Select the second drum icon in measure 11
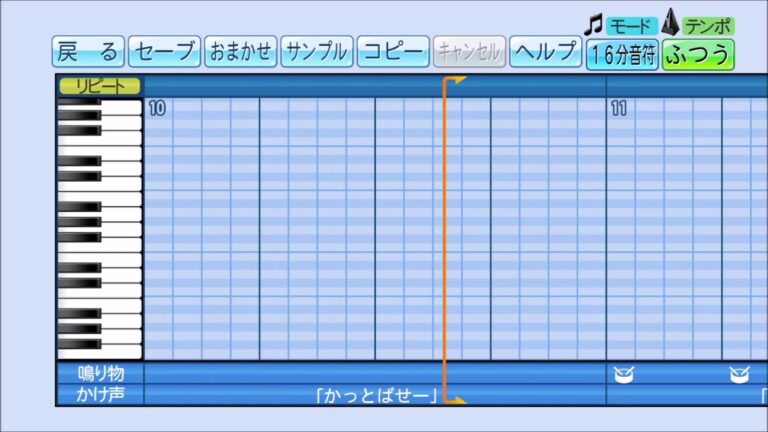 click(x=739, y=374)
